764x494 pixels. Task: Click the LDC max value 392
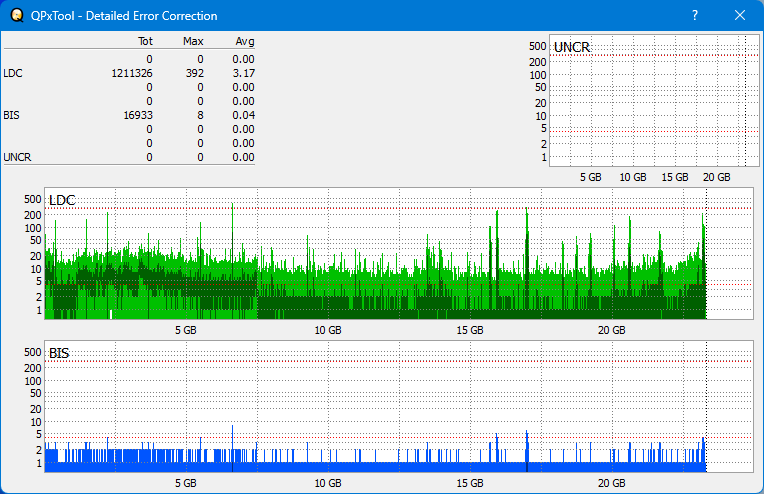tap(194, 73)
